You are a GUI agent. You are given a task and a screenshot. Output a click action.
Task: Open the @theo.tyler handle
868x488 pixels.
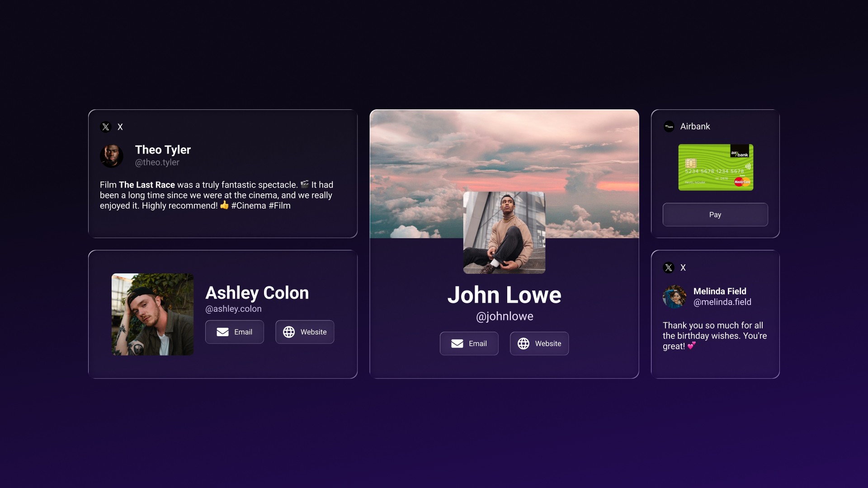pyautogui.click(x=157, y=162)
